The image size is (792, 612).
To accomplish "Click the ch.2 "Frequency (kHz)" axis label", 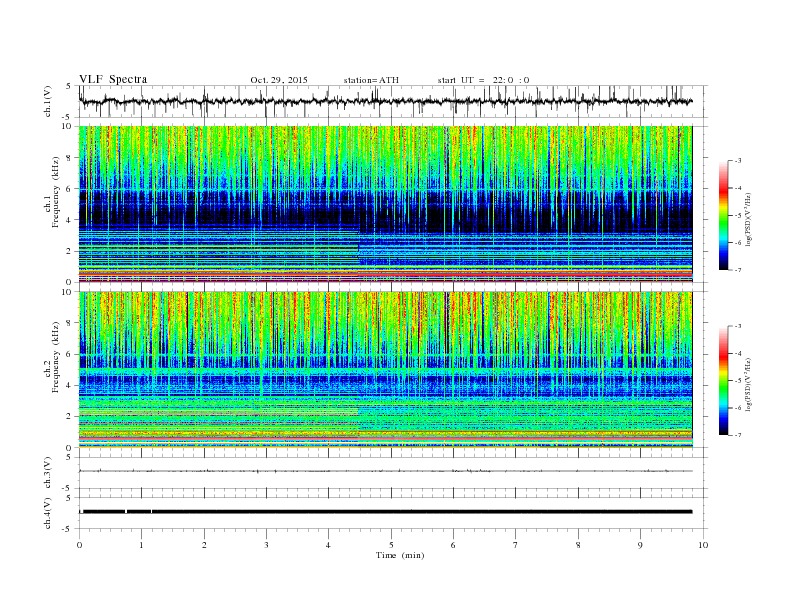I will [x=56, y=357].
